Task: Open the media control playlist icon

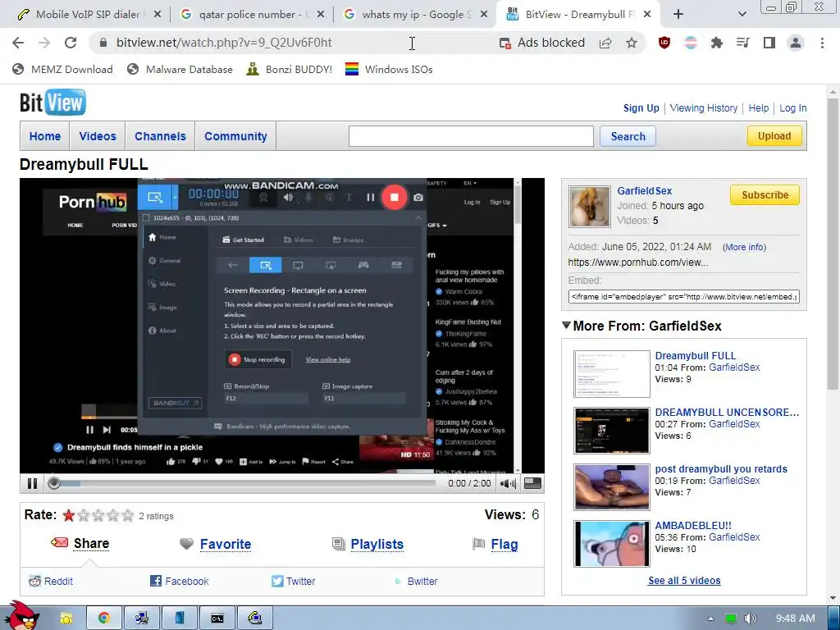Action: pos(743,43)
